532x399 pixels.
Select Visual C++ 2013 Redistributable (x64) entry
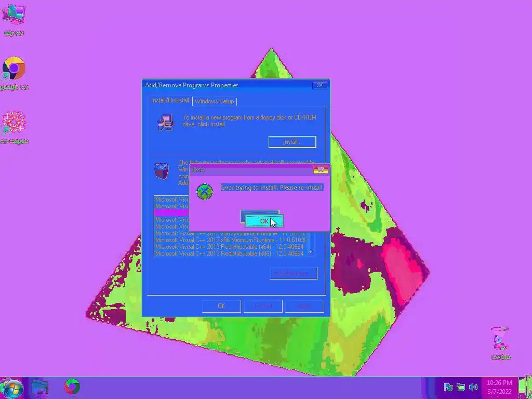pyautogui.click(x=231, y=247)
